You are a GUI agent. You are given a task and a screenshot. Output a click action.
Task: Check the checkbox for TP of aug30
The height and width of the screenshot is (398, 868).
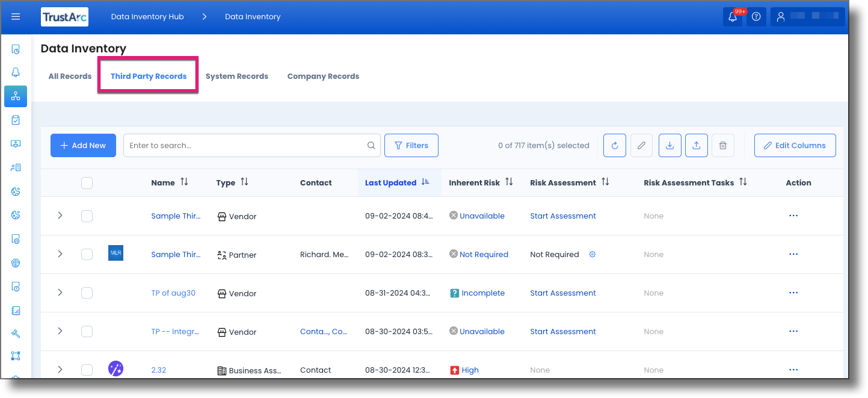click(x=87, y=293)
